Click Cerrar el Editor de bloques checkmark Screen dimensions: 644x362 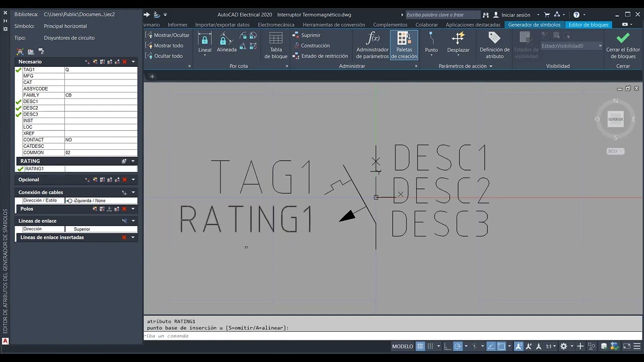coord(623,45)
